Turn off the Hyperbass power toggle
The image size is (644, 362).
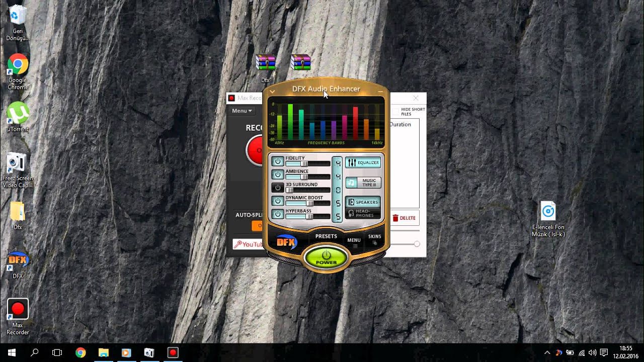pyautogui.click(x=277, y=214)
